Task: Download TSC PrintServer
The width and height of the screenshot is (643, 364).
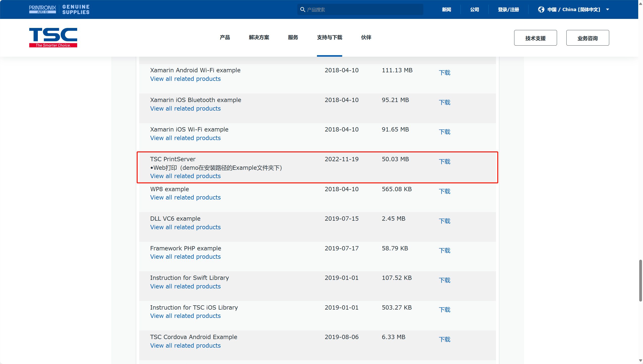Action: tap(445, 162)
